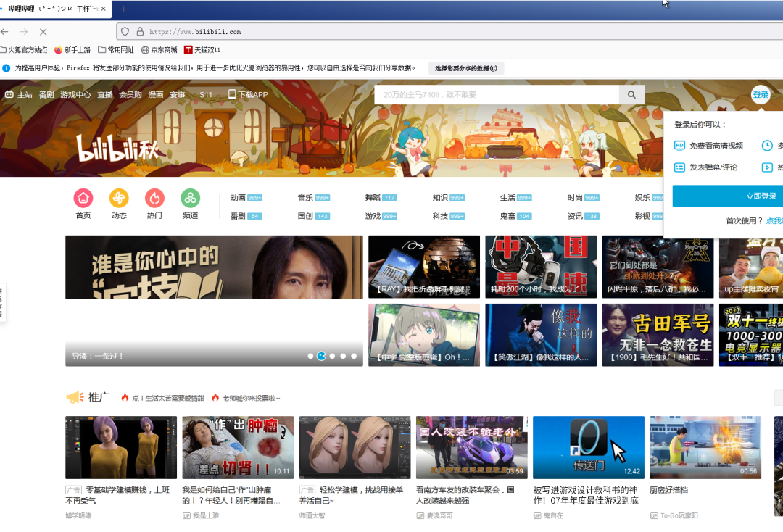Open S11 in top navigation
The image size is (783, 532).
(206, 94)
